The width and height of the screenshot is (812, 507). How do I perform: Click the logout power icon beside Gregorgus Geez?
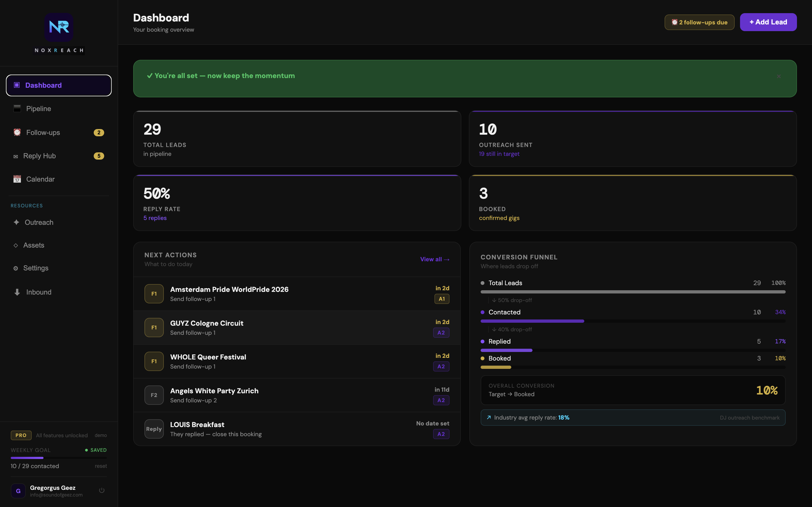[101, 490]
